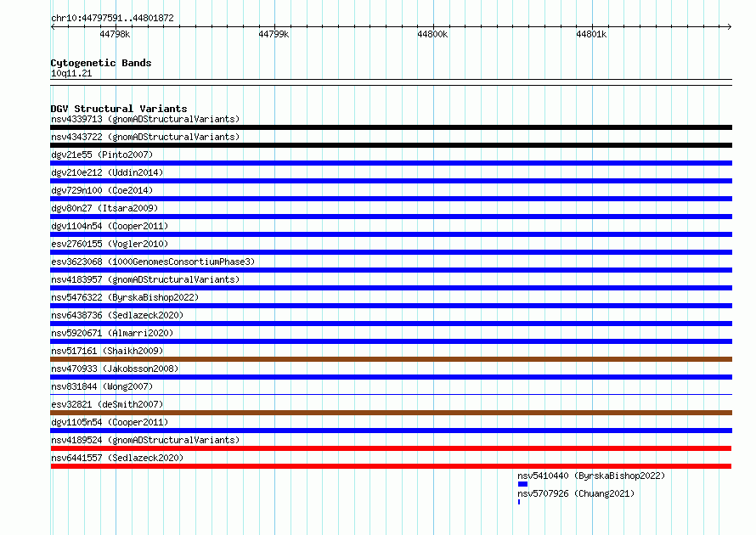Screen dimensions: 756x535
Task: Click the 44800k ruler tick label
Action: [x=432, y=34]
